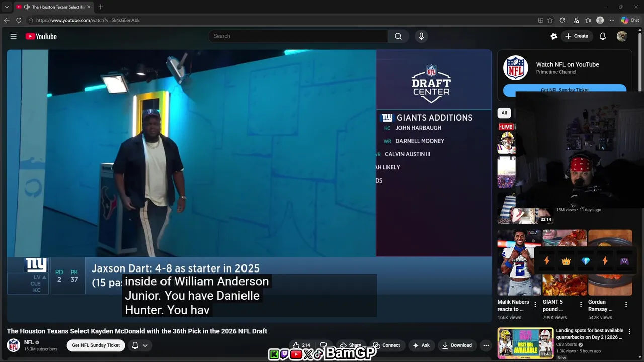Open the YouTube account avatar menu

[622, 36]
